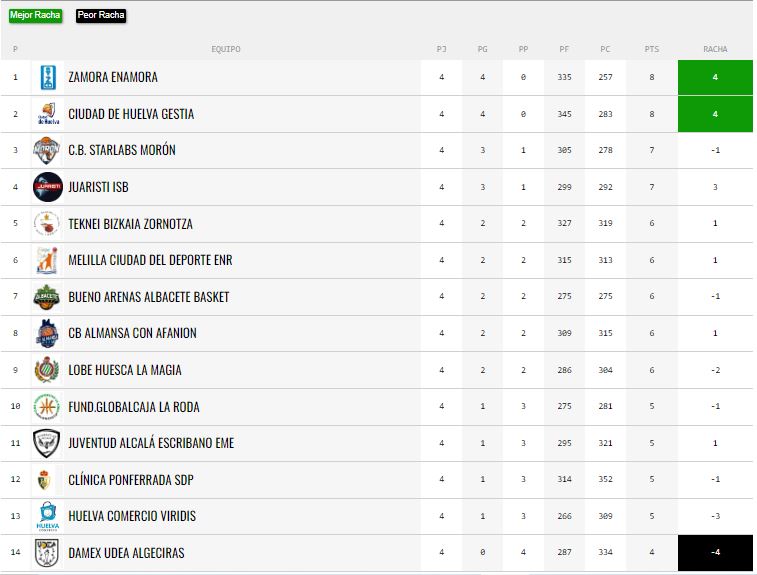757x575 pixels.
Task: Click the Clínica Ponferrada SDP crest
Action: tap(47, 480)
